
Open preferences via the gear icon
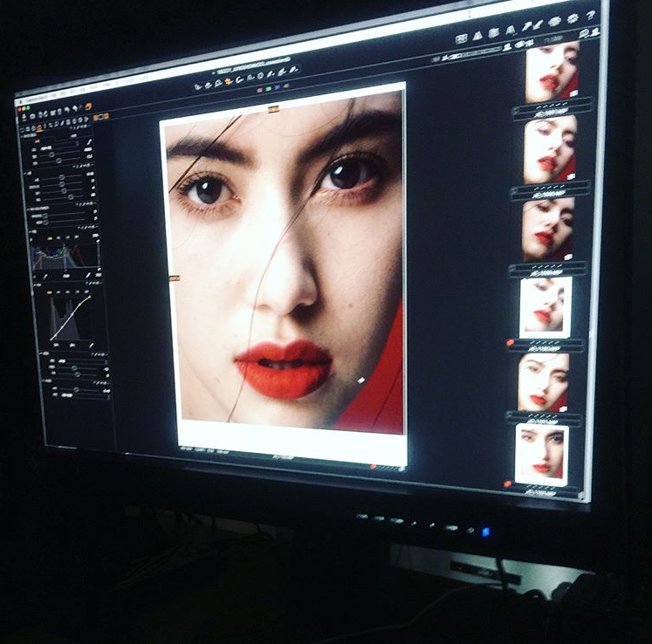point(573,18)
